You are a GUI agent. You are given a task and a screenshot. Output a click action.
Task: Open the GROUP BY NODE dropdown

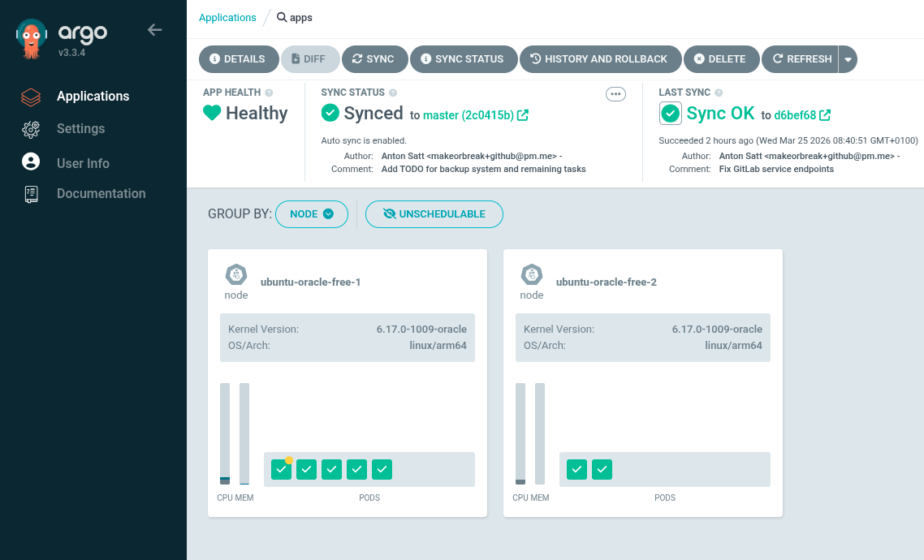pos(312,214)
